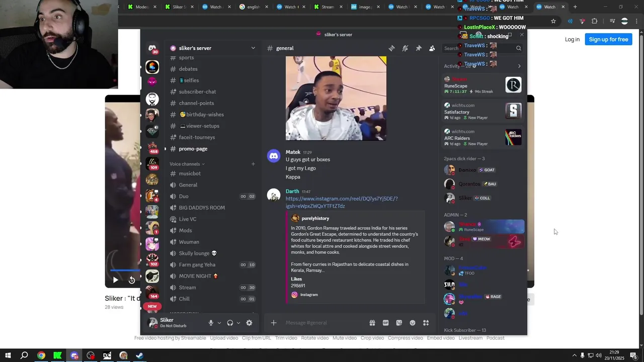Screen dimensions: 644x362
Task: Click Log in on Streamable page
Action: pos(572,39)
